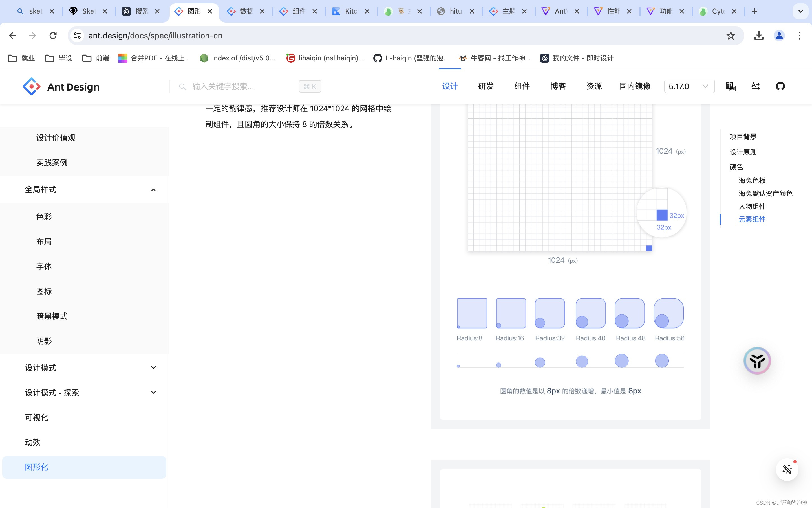Open the tab search chevron
Image resolution: width=812 pixels, height=508 pixels.
pos(801,11)
